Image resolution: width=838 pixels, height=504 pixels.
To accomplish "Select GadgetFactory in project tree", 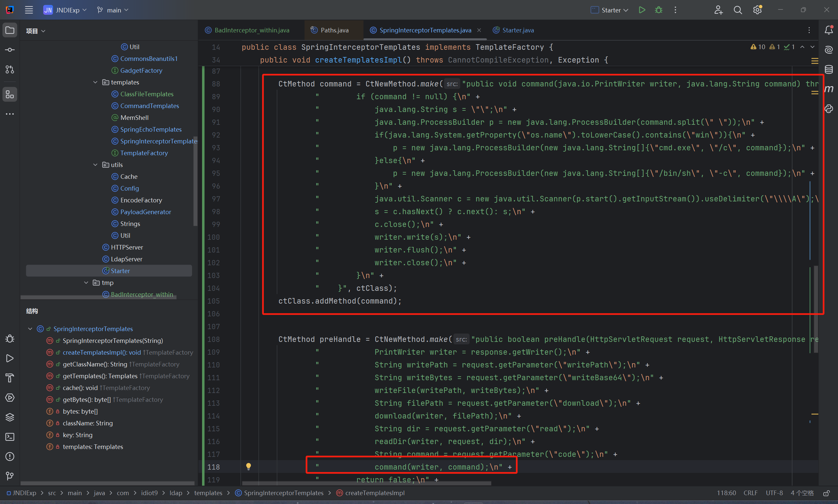I will (141, 71).
